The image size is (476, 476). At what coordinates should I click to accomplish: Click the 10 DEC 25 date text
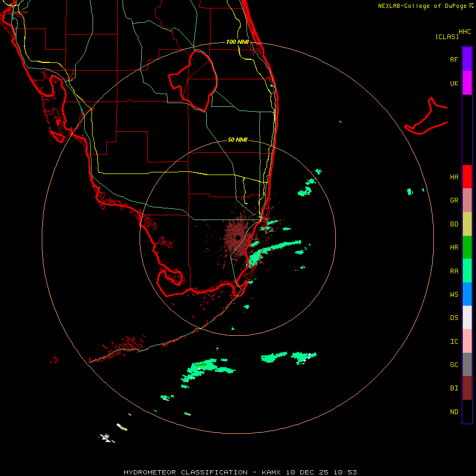(307, 472)
